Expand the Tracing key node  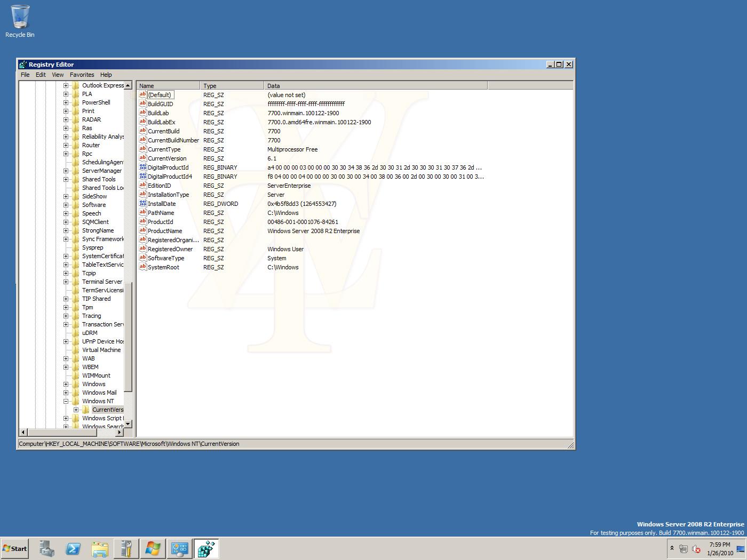[x=66, y=316]
